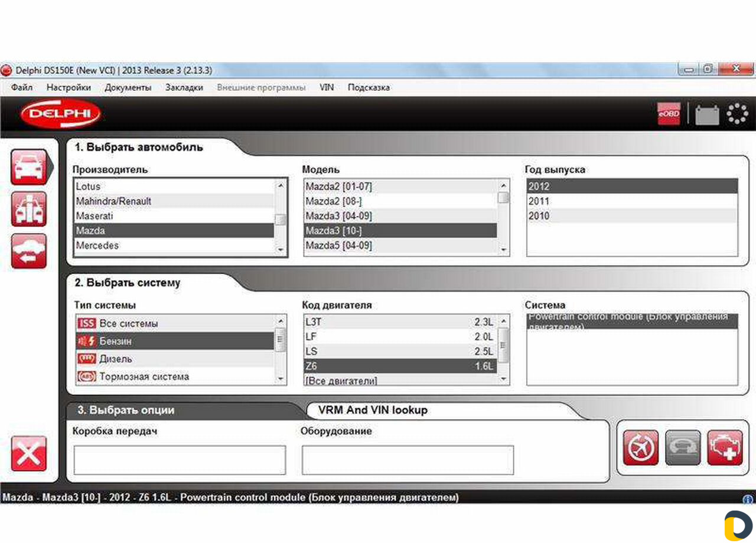The height and width of the screenshot is (543, 756).
Task: Click model list scroll down arrow
Action: click(503, 250)
